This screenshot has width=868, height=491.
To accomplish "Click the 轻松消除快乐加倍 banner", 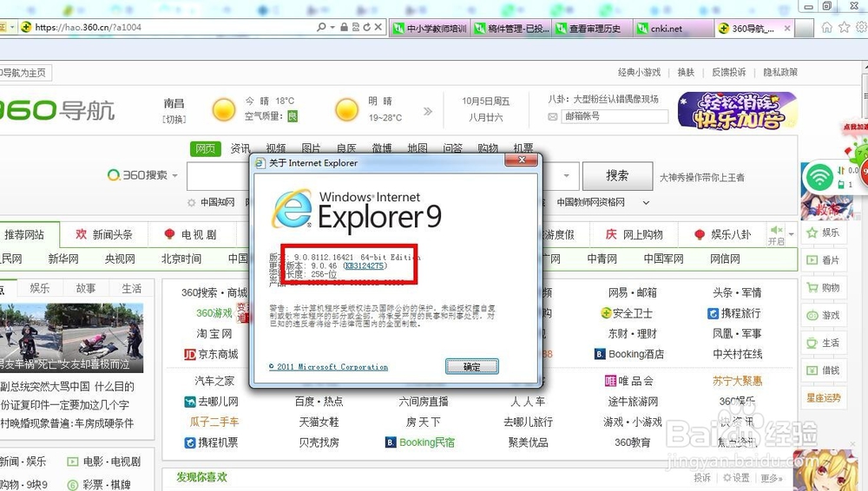I will tap(737, 110).
